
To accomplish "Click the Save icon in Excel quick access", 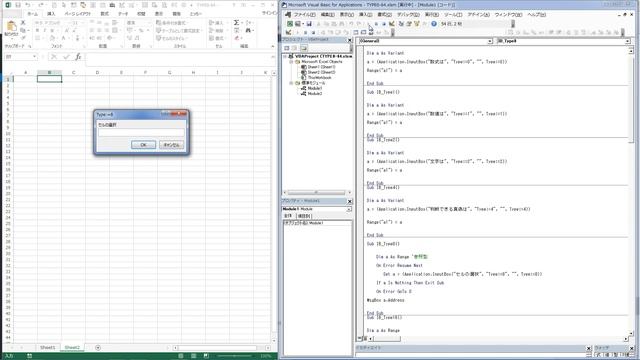I will pyautogui.click(x=18, y=5).
